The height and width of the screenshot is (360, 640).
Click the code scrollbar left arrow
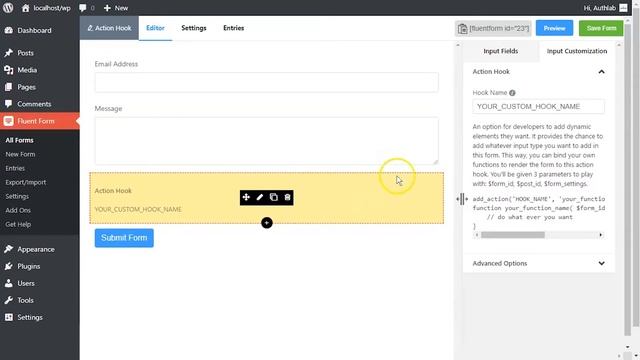pos(476,235)
